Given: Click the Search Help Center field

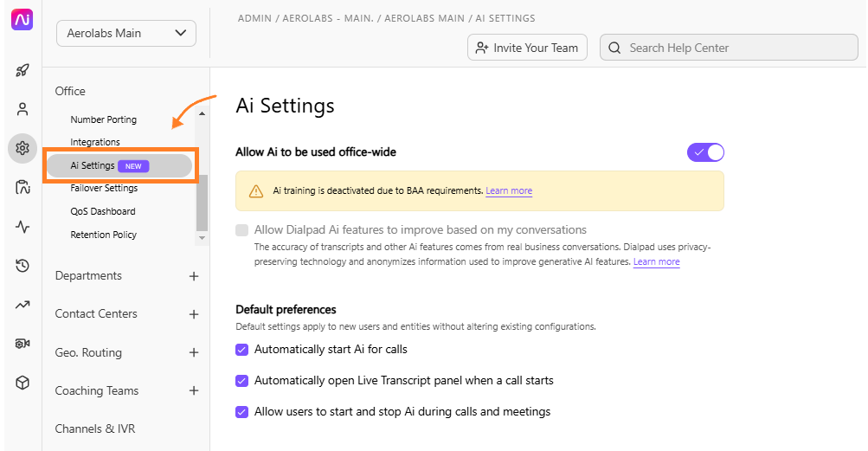Looking at the screenshot, I should click(x=729, y=48).
